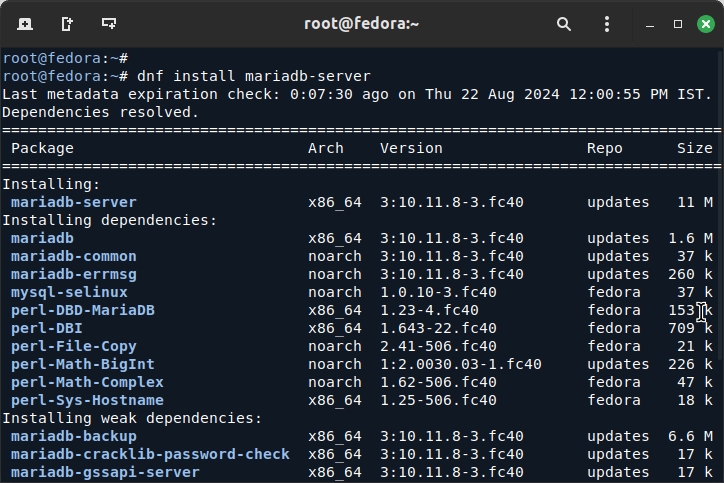Maximize the terminal window
Screen dimensions: 724x483
(x=678, y=24)
